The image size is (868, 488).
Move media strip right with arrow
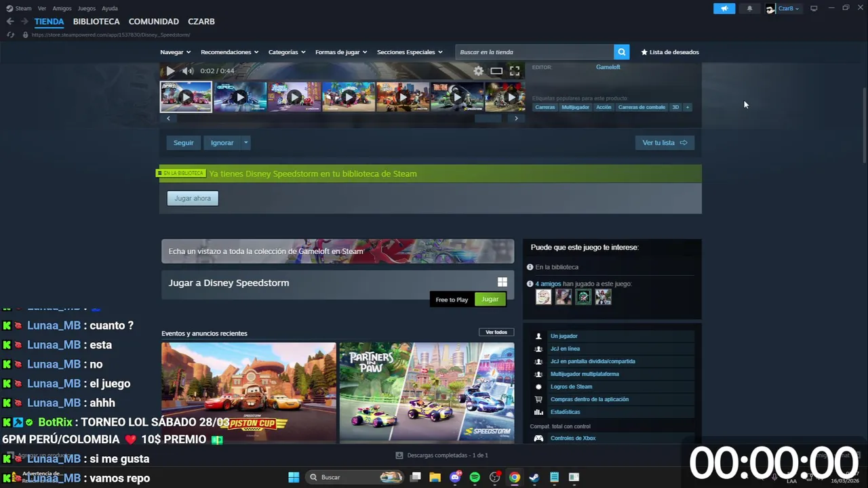(516, 118)
